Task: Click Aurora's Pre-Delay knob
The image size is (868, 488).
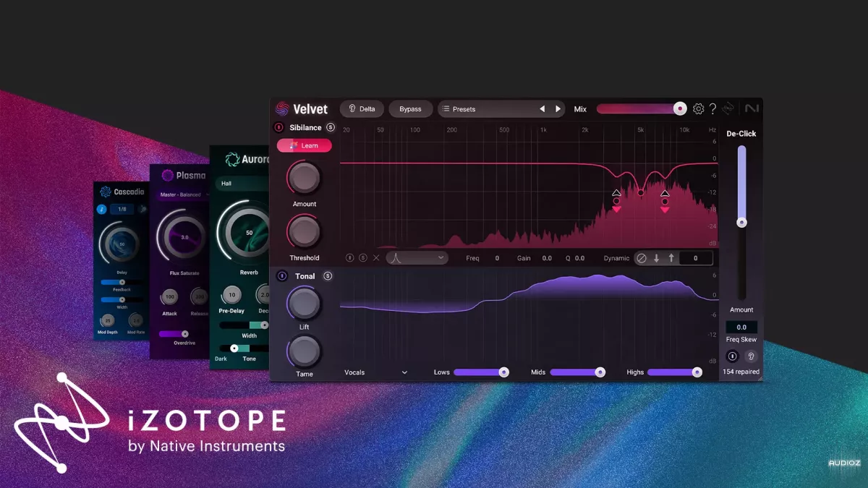Action: (x=231, y=294)
